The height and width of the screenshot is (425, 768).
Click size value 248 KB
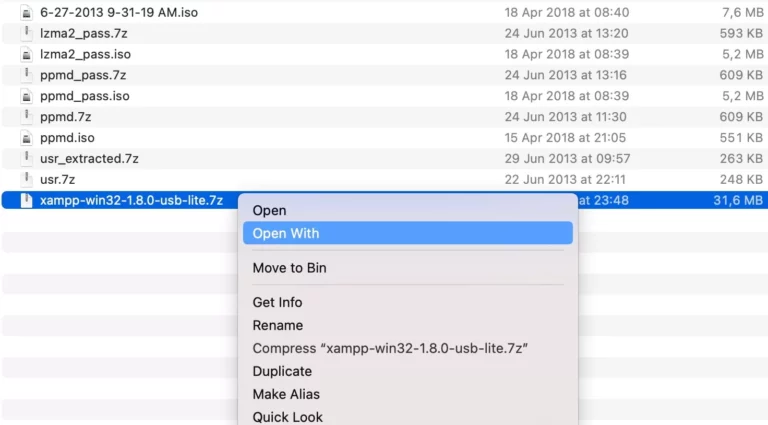[x=741, y=180]
